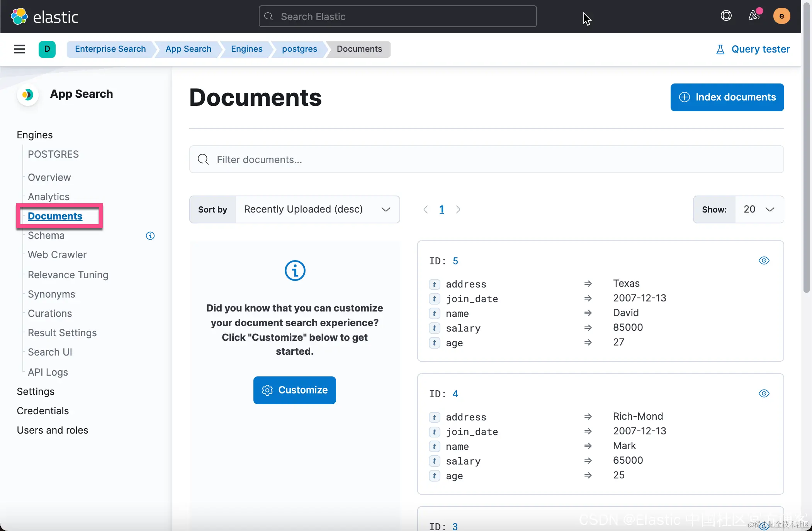Open the newsfeed notifications icon
The image size is (812, 531).
[754, 16]
